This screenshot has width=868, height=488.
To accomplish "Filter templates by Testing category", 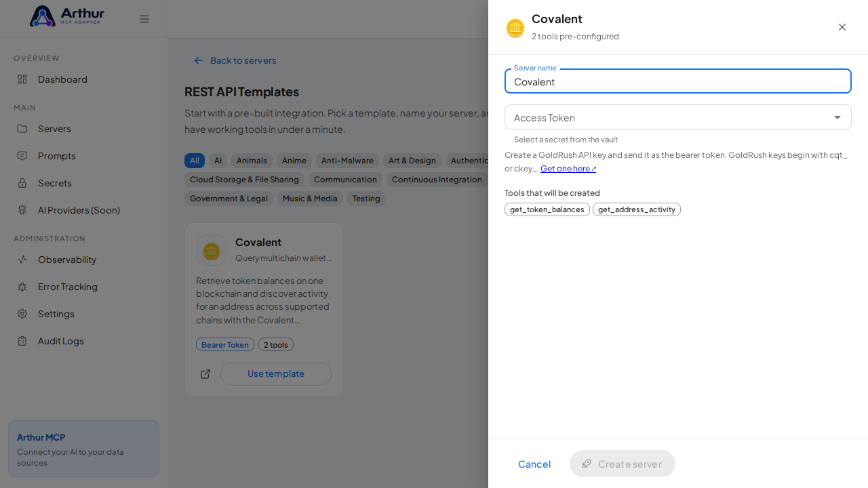I will [x=366, y=199].
